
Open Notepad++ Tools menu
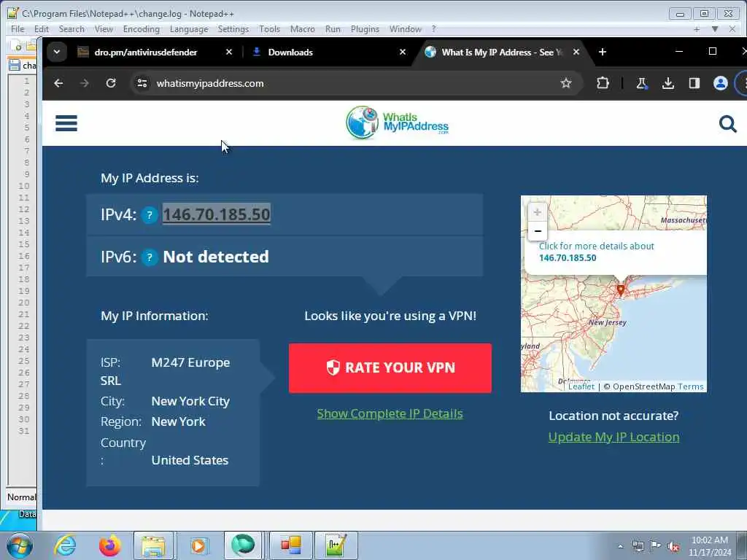pyautogui.click(x=269, y=29)
